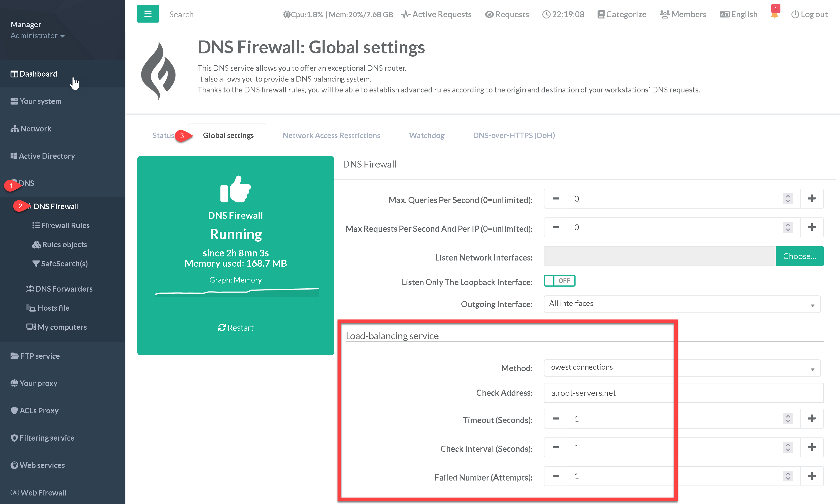This screenshot has width=840, height=504.
Task: Open Firewall Rules in sidebar
Action: pos(65,226)
